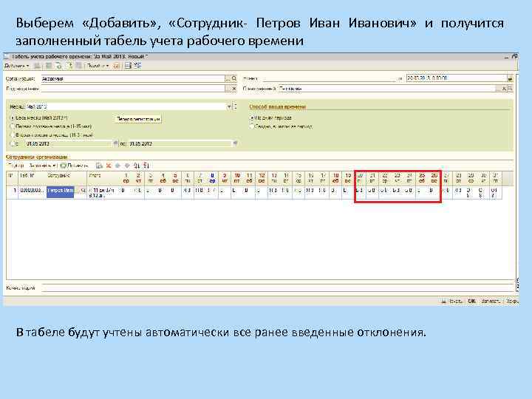
Task: Click the Организация input field
Action: click(x=133, y=78)
